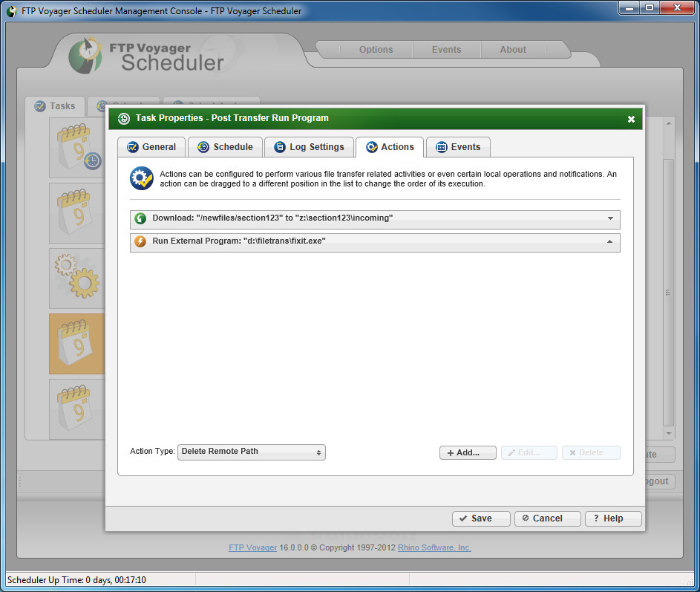Save the task properties
Viewport: 700px width, 592px height.
(481, 518)
